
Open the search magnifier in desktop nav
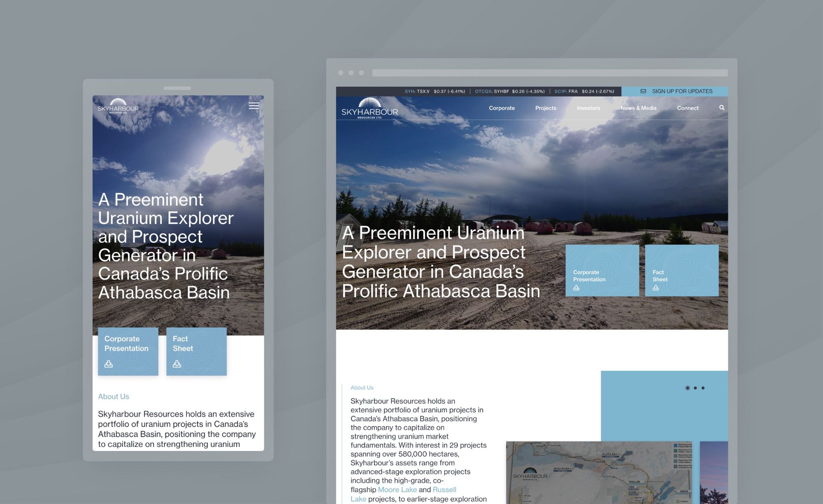coord(722,108)
